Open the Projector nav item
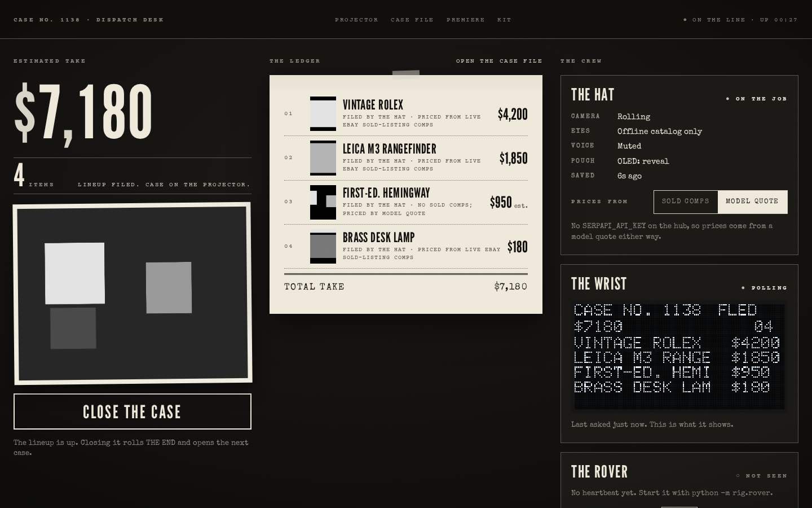Screen dimensions: 812x508 click(x=356, y=20)
